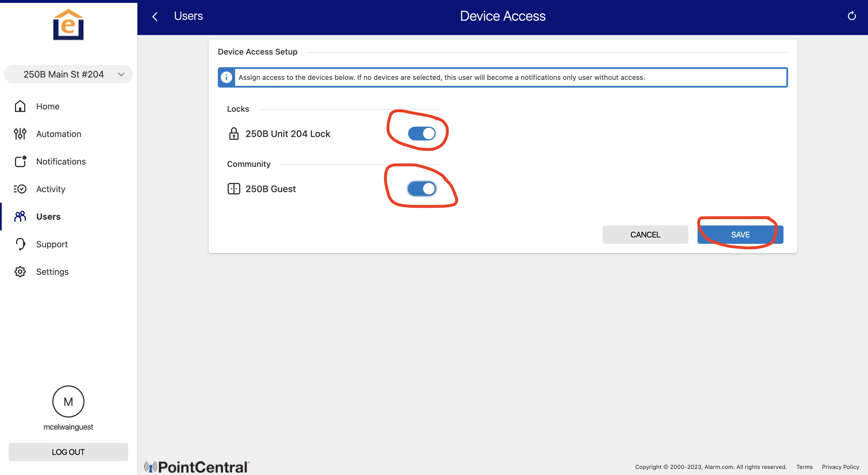The width and height of the screenshot is (868, 475).
Task: Click the house logo icon
Action: pos(68,25)
